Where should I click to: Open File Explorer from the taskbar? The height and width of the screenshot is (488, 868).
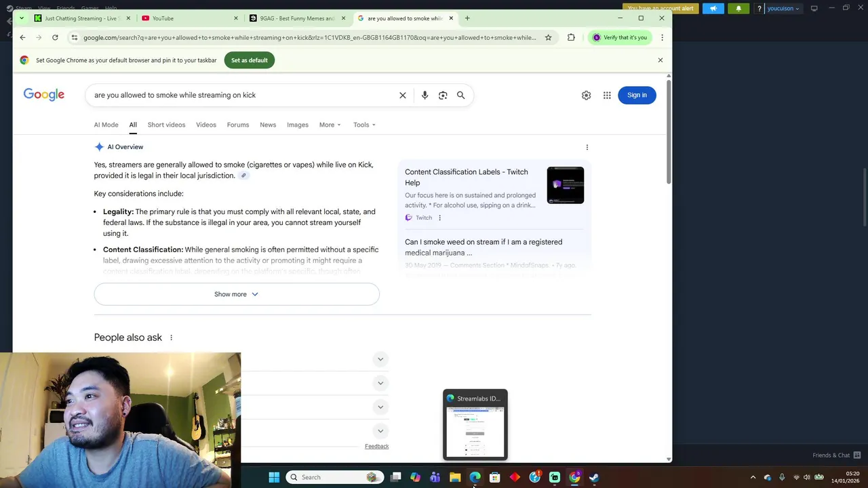455,477
